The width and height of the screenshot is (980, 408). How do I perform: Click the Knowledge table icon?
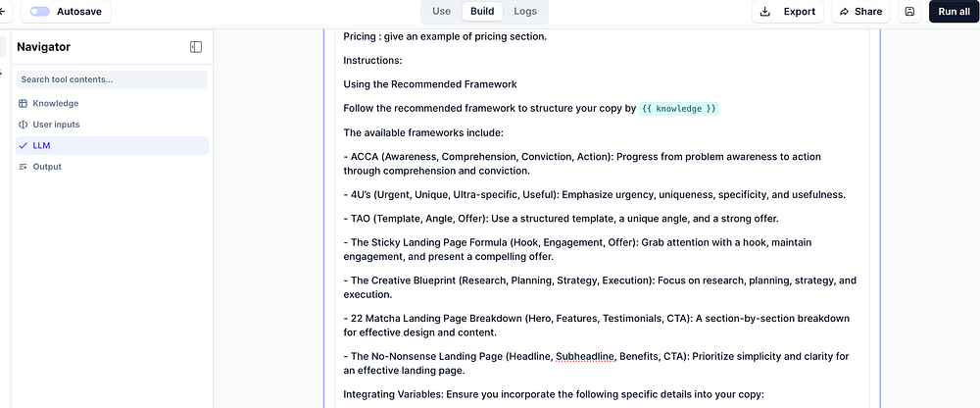pyautogui.click(x=24, y=103)
